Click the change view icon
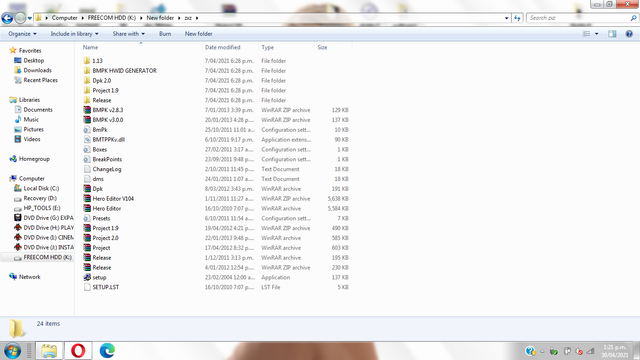 (x=587, y=34)
